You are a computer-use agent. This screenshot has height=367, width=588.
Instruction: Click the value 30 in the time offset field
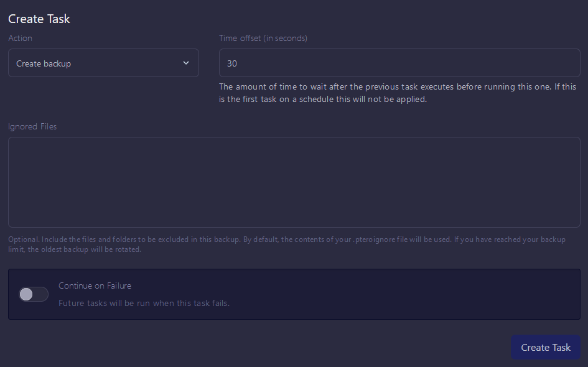232,63
